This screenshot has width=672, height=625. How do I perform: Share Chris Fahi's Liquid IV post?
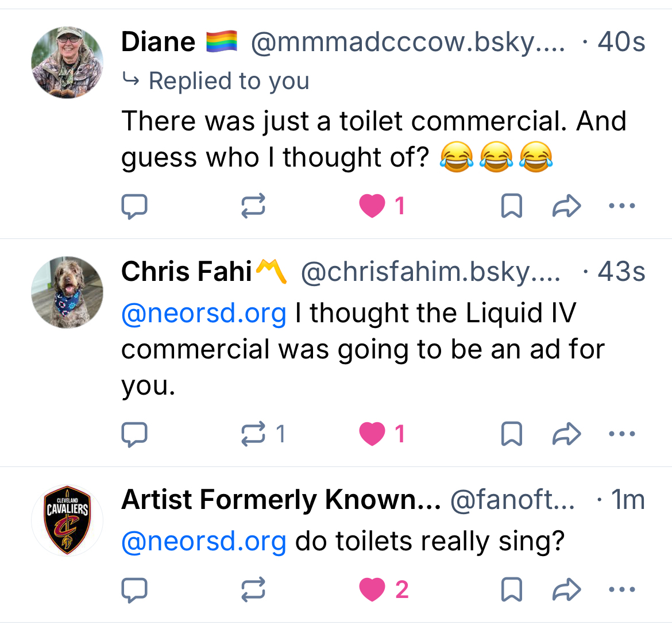pos(566,434)
